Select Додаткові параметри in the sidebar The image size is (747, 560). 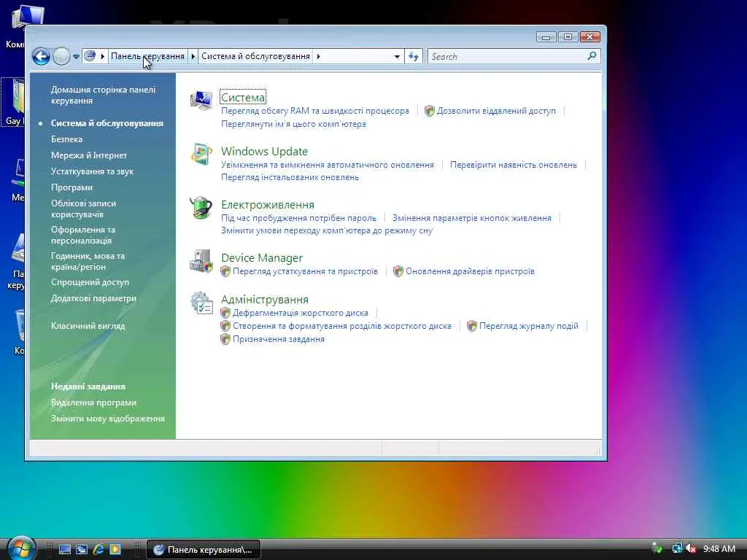coord(94,298)
